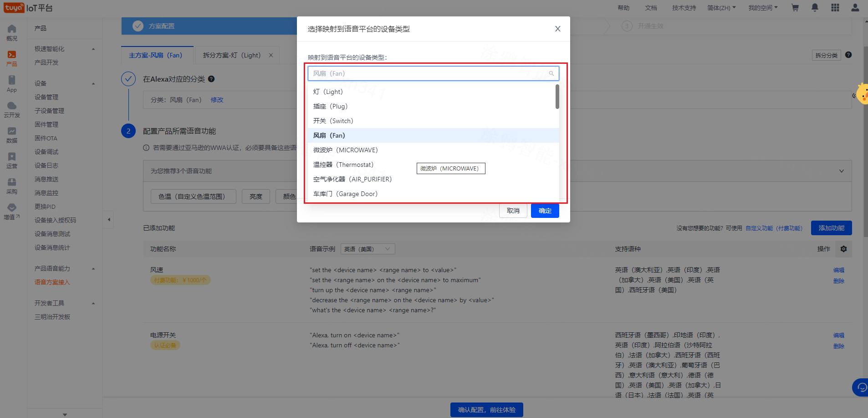This screenshot has width=868, height=418.
Task: Select 灯 (Light) from the list
Action: click(328, 92)
